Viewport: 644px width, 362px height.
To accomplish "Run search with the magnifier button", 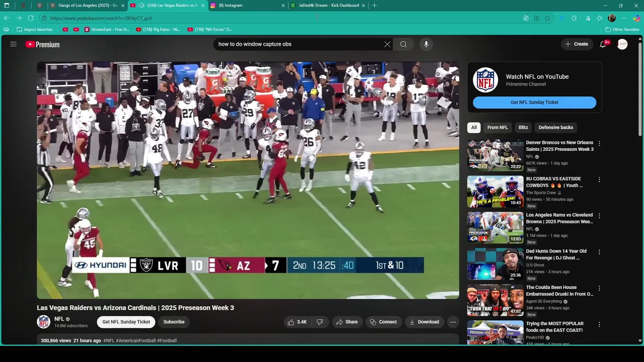I will tap(404, 44).
